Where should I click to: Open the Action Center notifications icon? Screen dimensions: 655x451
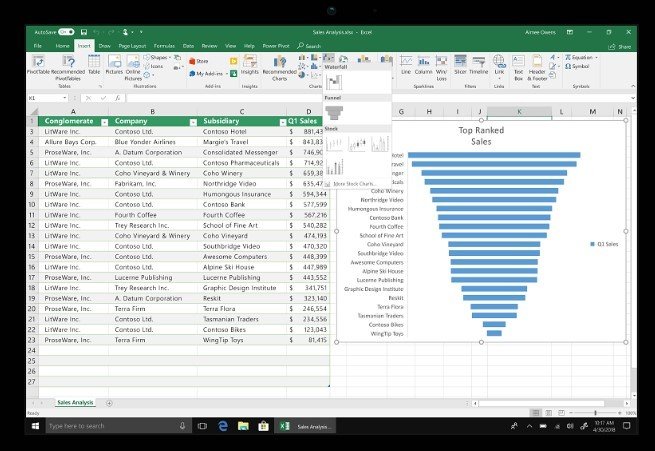(626, 426)
